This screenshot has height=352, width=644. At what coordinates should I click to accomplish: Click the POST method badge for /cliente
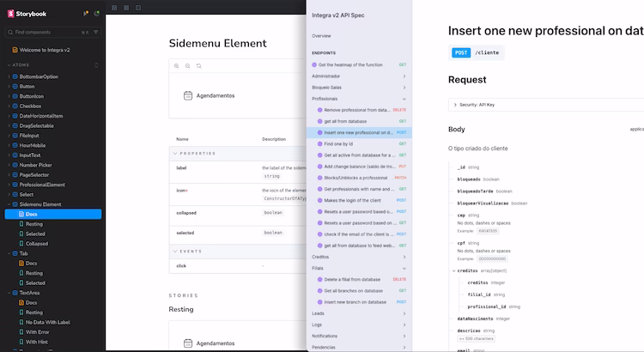[461, 52]
